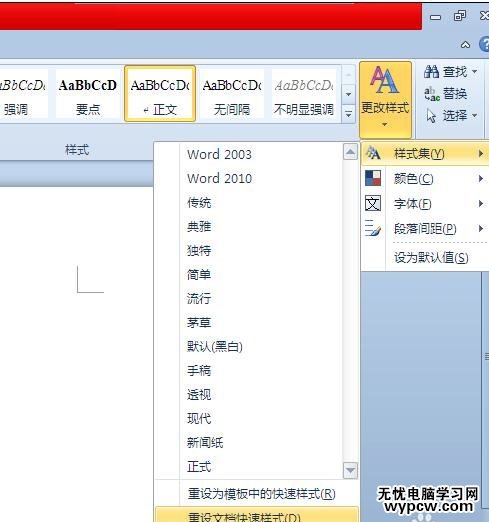This screenshot has width=489, height=522.
Task: Click the Select (选择) cursor icon
Action: 431,116
